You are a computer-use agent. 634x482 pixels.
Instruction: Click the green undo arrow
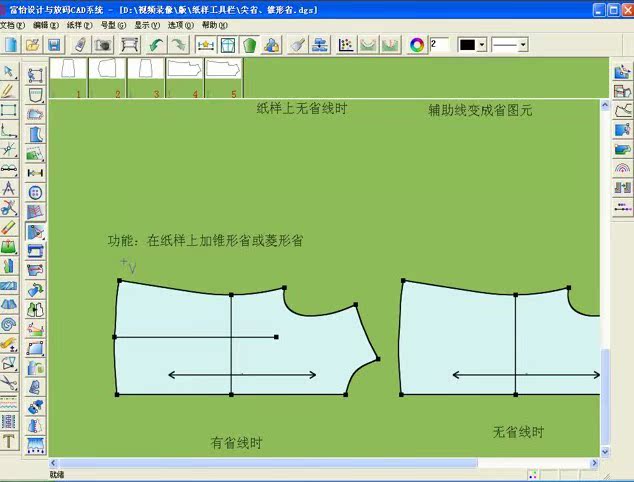point(155,45)
